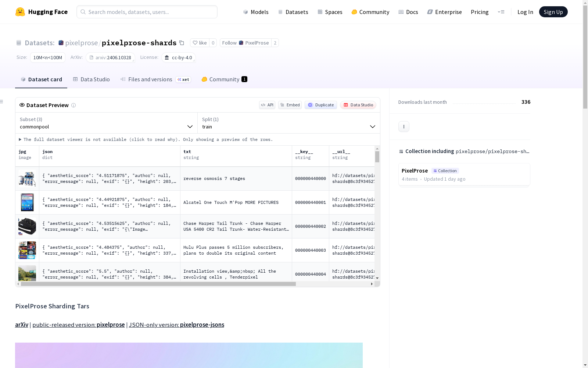This screenshot has height=368, width=588.
Task: Click the table vertical scrollbar
Action: click(377, 156)
